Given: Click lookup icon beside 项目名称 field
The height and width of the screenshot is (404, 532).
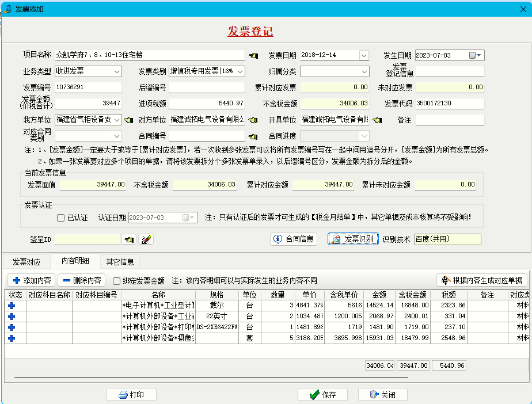Looking at the screenshot, I should (253, 55).
